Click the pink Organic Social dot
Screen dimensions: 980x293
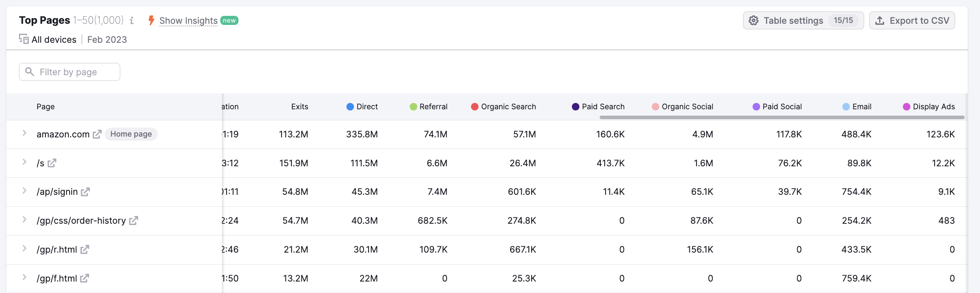(x=655, y=107)
